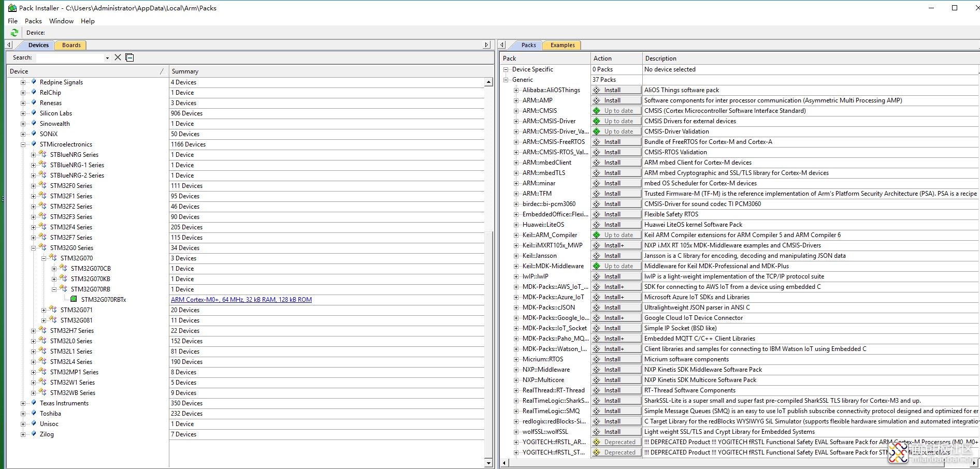
Task: Click the STM32F4 Series family icon
Action: [x=43, y=227]
